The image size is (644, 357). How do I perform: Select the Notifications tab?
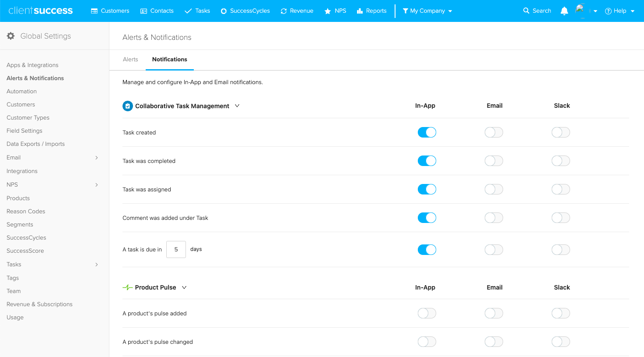pos(170,59)
